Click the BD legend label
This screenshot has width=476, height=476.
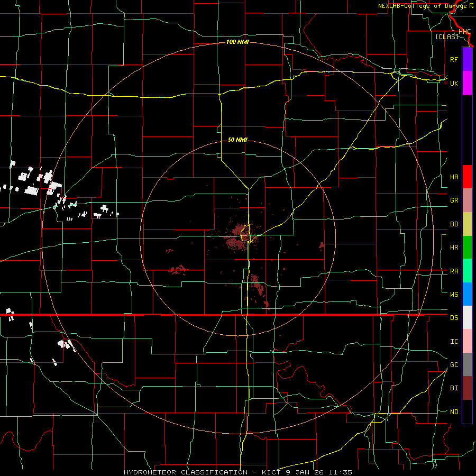454,224
